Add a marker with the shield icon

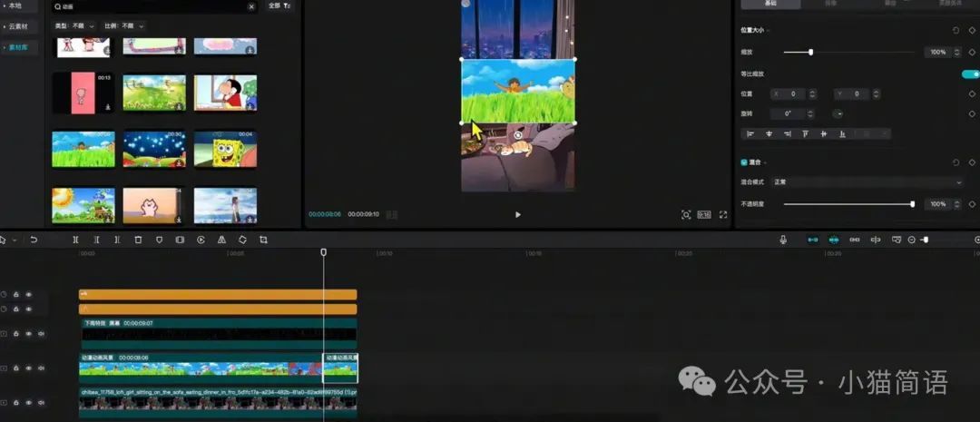(x=159, y=240)
